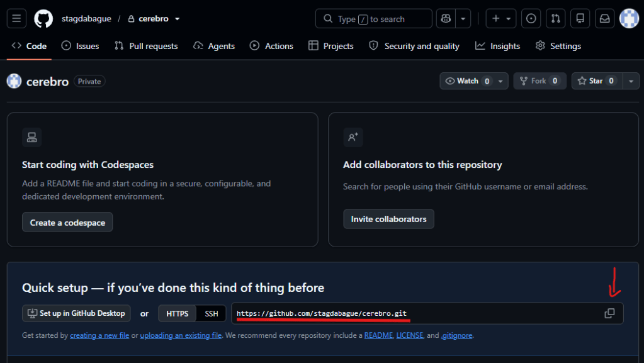Click Set up in GitHub Desktop button
This screenshot has height=363, width=644.
pyautogui.click(x=76, y=313)
